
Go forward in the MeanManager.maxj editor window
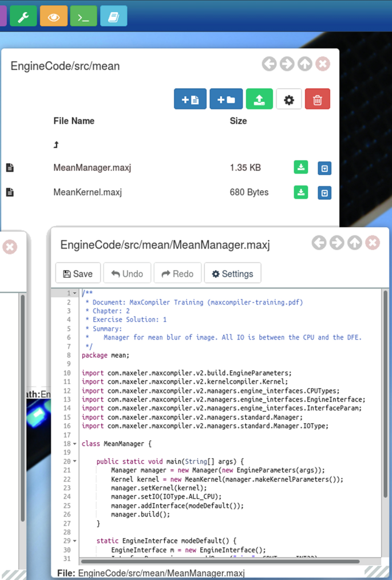[337, 243]
